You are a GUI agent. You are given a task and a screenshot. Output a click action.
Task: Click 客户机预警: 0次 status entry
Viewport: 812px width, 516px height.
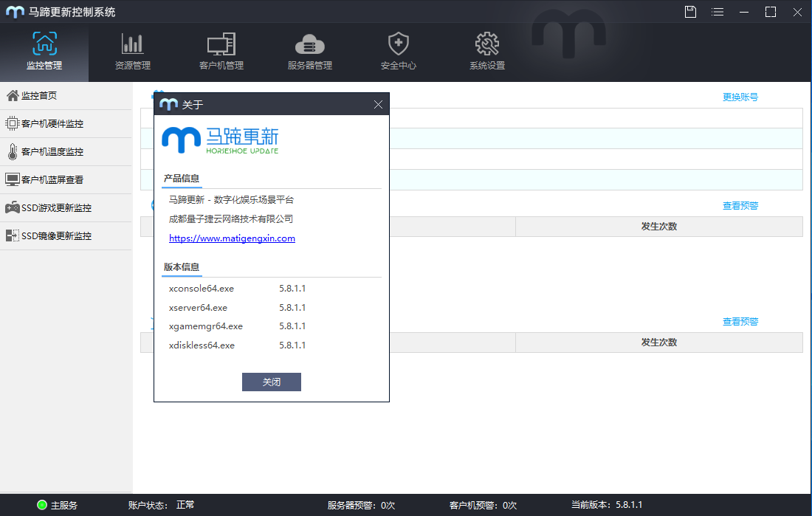pyautogui.click(x=483, y=505)
